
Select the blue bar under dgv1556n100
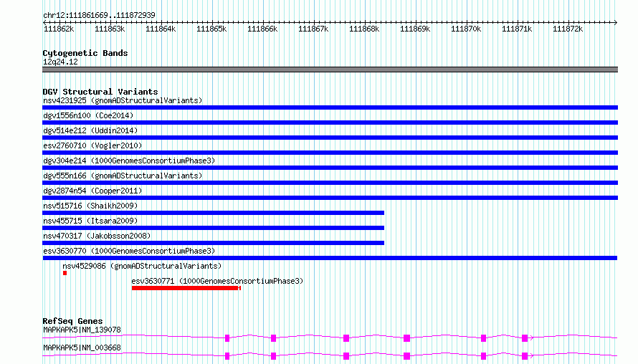pyautogui.click(x=330, y=123)
